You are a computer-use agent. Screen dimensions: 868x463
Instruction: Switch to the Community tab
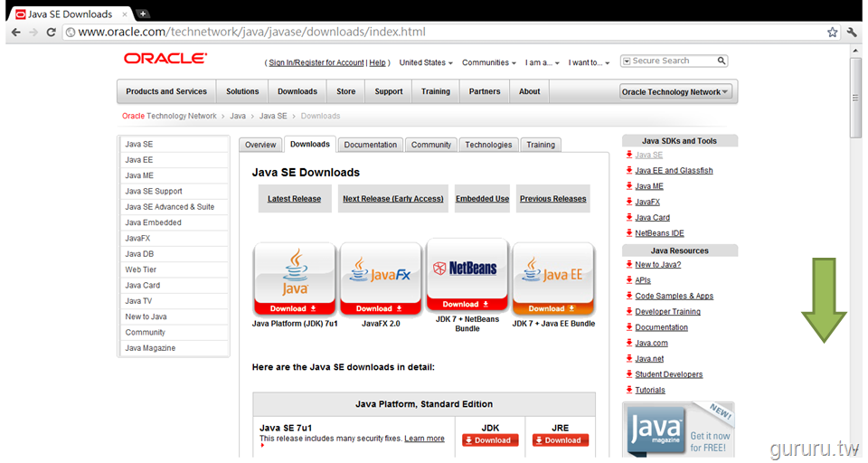pyautogui.click(x=430, y=145)
